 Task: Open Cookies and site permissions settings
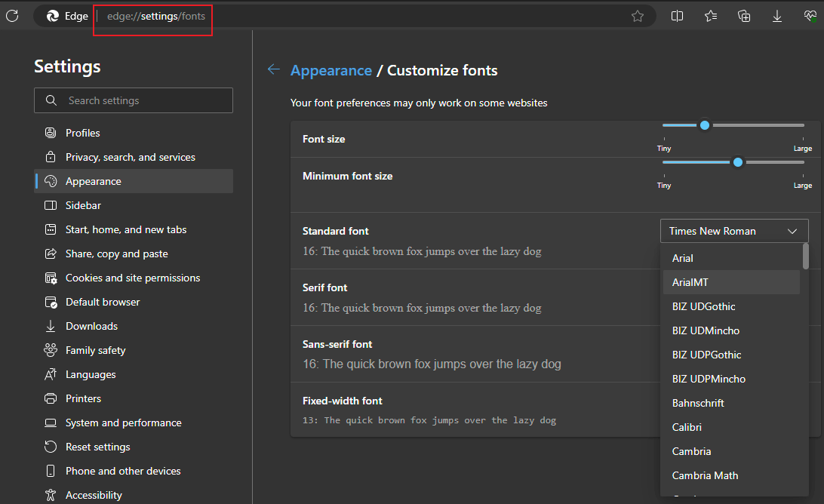(134, 278)
